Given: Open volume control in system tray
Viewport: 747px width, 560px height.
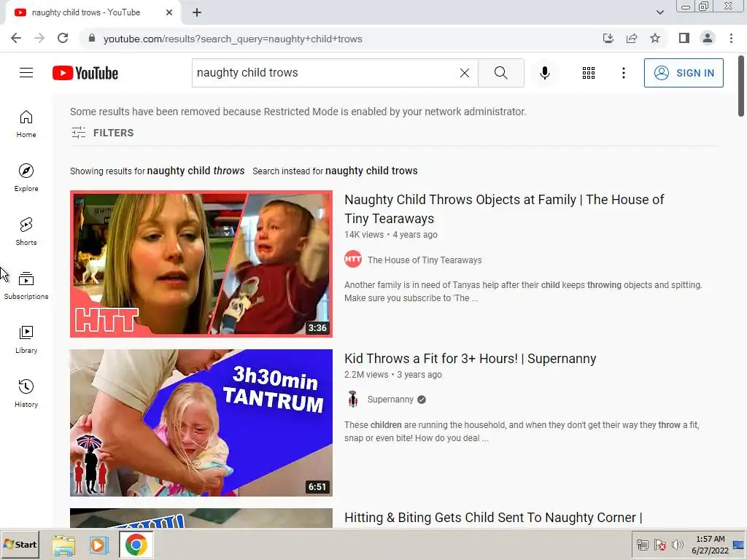Looking at the screenshot, I should [677, 545].
